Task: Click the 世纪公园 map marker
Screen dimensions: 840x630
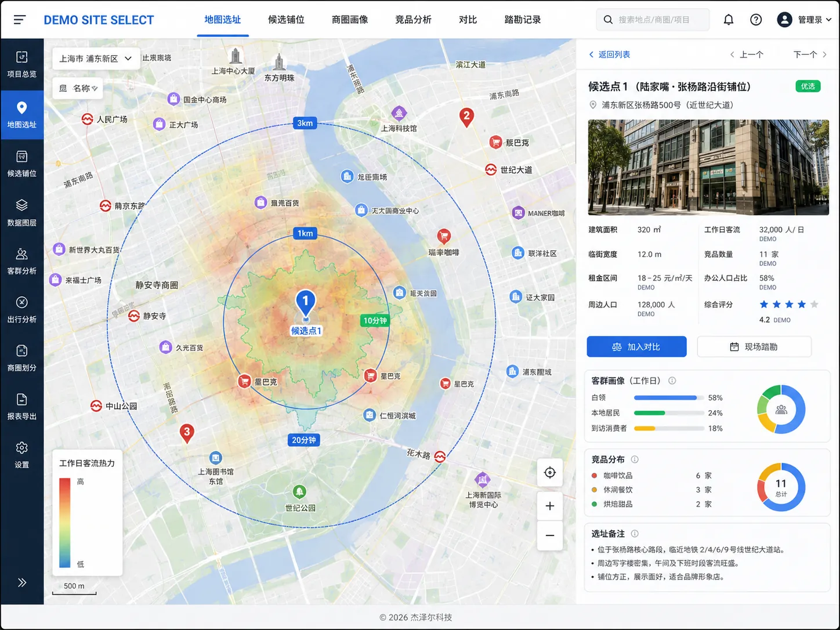Action: coord(299,492)
